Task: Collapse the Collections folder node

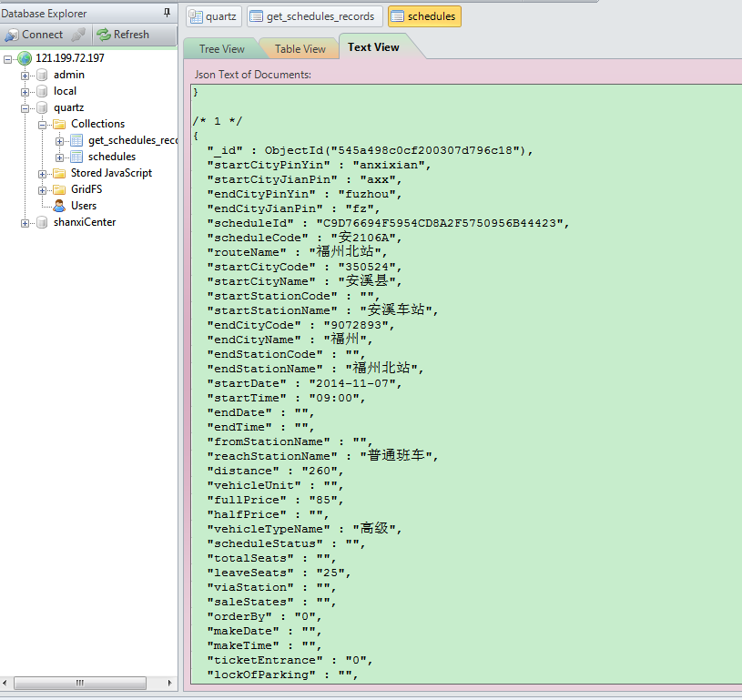Action: tap(42, 125)
